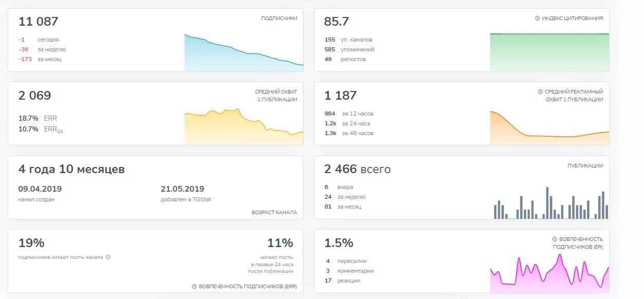Image resolution: width=644 pixels, height=299 pixels.
Task: Click the '2 466 всего' publications total
Action: point(357,170)
